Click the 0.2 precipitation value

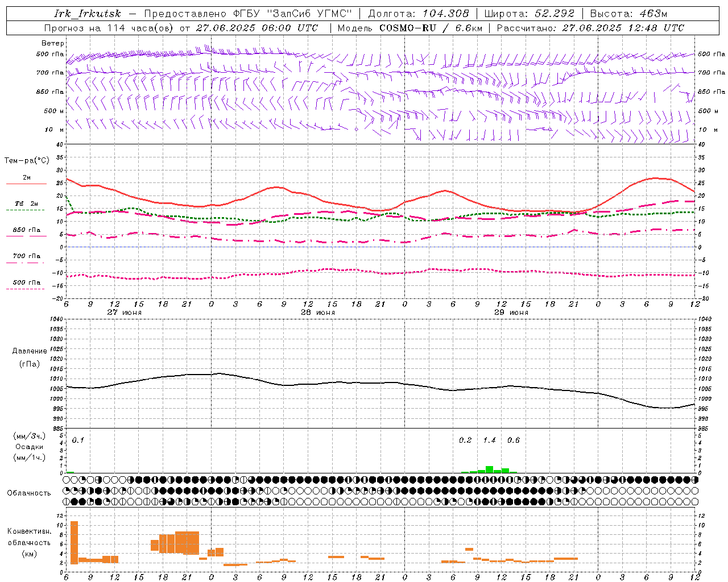465,440
